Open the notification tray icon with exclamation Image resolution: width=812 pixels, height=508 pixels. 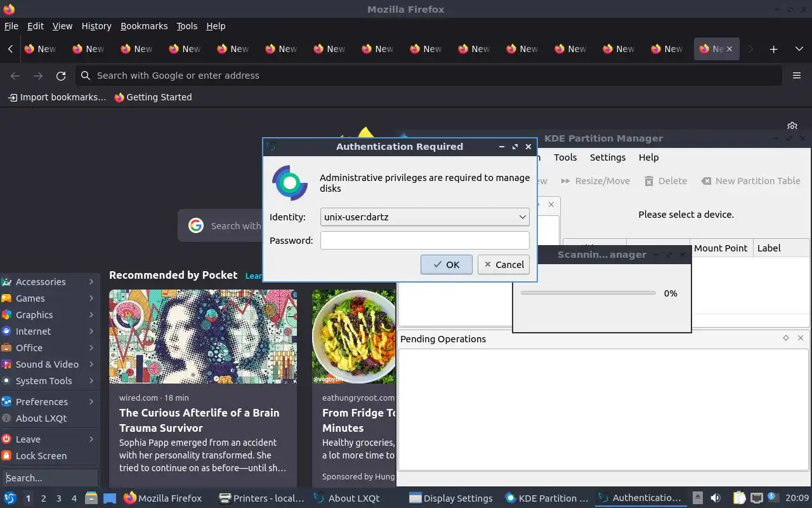[x=773, y=497]
